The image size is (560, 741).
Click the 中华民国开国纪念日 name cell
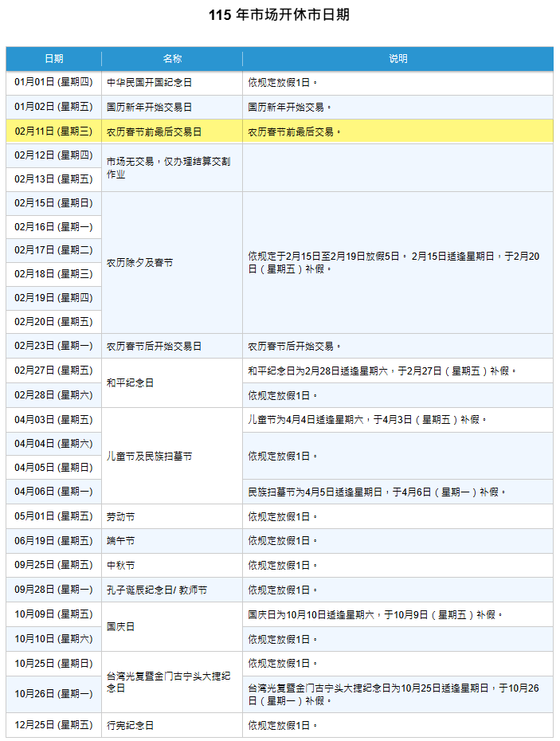tap(150, 83)
